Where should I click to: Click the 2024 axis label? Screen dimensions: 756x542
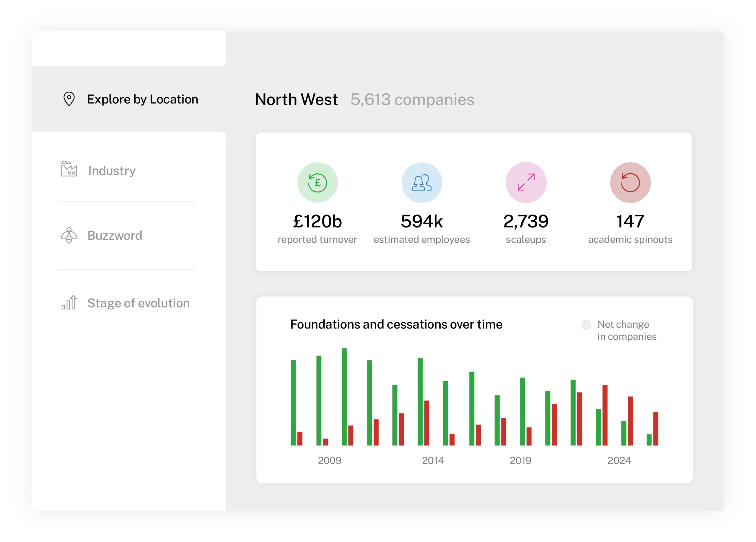tap(619, 461)
